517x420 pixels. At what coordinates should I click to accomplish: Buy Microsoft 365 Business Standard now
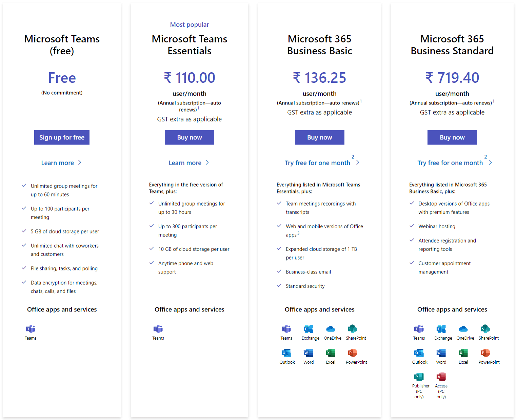tap(452, 137)
